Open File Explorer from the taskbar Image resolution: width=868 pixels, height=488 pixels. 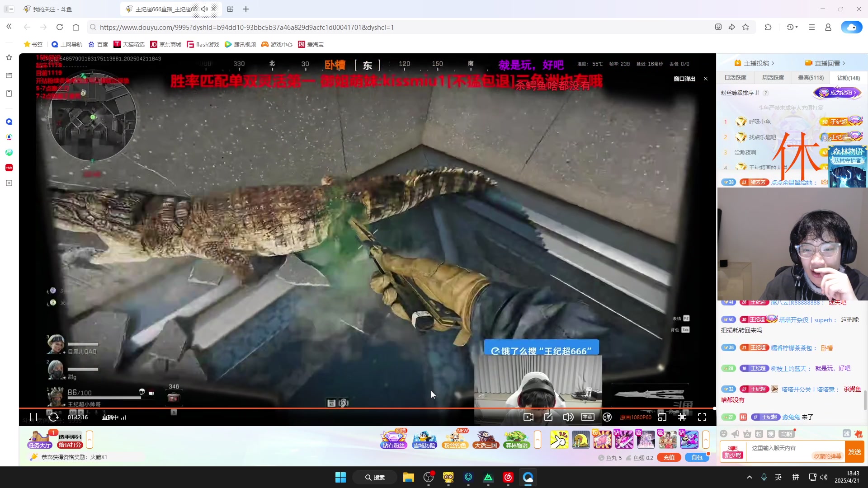point(409,477)
